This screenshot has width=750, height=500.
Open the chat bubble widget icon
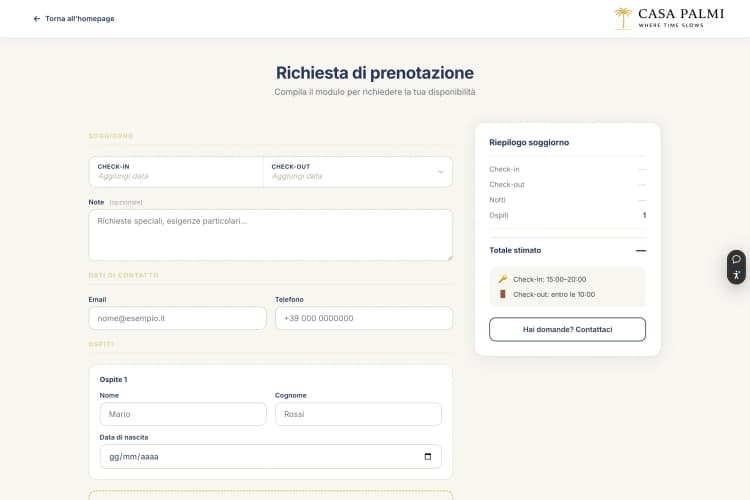pyautogui.click(x=736, y=259)
